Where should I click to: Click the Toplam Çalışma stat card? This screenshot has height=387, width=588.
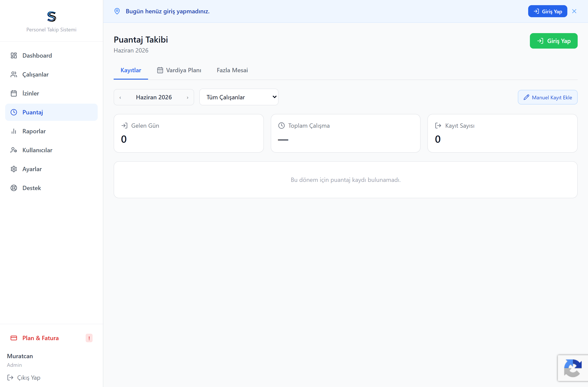coord(345,133)
